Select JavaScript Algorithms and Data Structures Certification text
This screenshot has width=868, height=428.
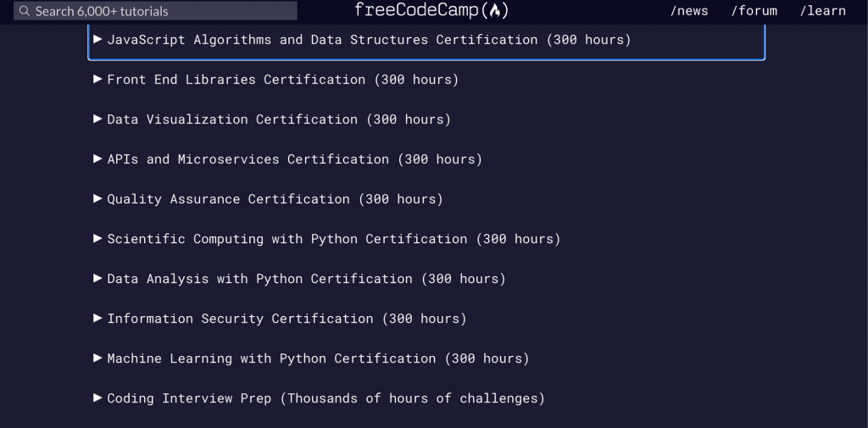click(x=322, y=40)
